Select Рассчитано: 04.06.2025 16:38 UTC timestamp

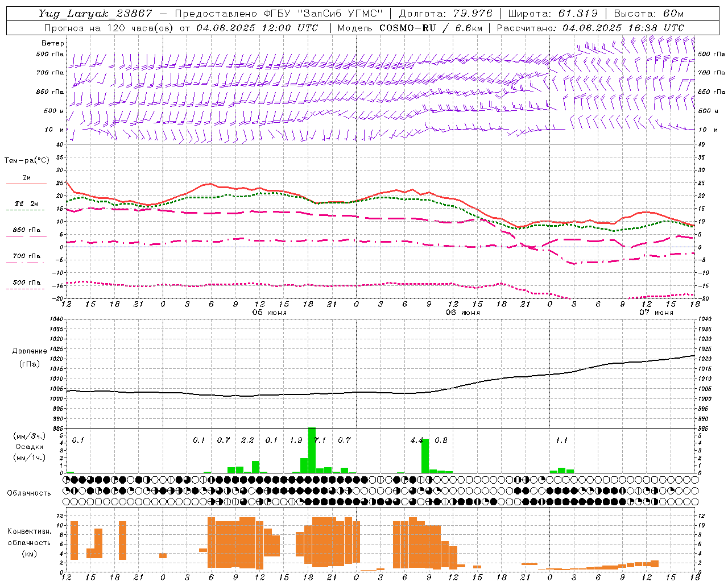pos(590,28)
